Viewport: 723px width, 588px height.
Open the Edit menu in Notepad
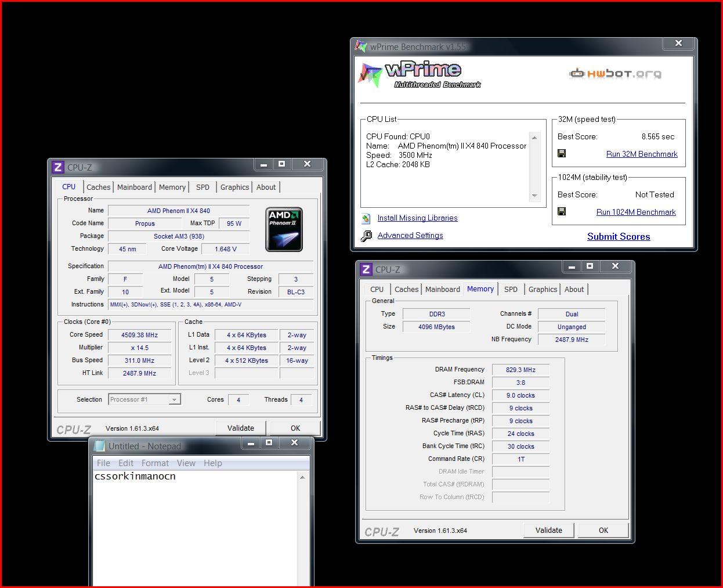coord(126,463)
